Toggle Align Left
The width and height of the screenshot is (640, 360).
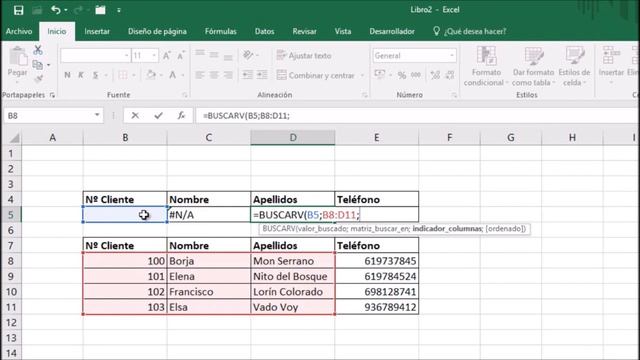(x=200, y=75)
